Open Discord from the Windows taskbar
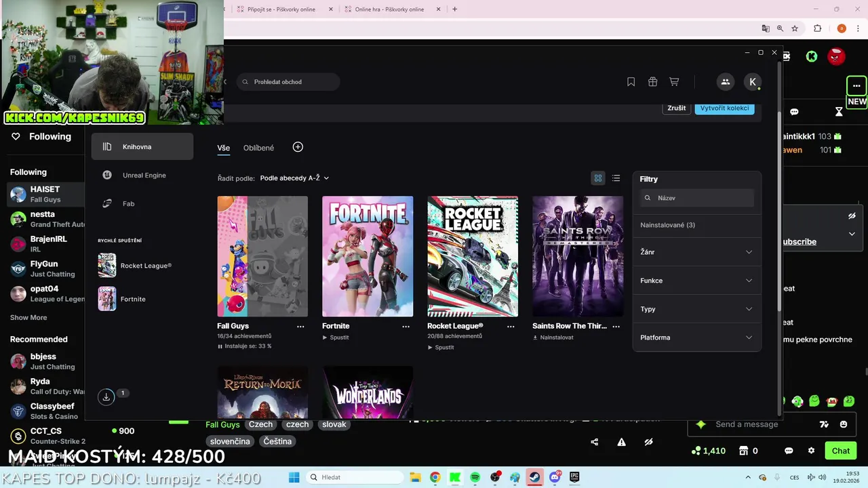Image resolution: width=868 pixels, height=488 pixels. pos(555,477)
